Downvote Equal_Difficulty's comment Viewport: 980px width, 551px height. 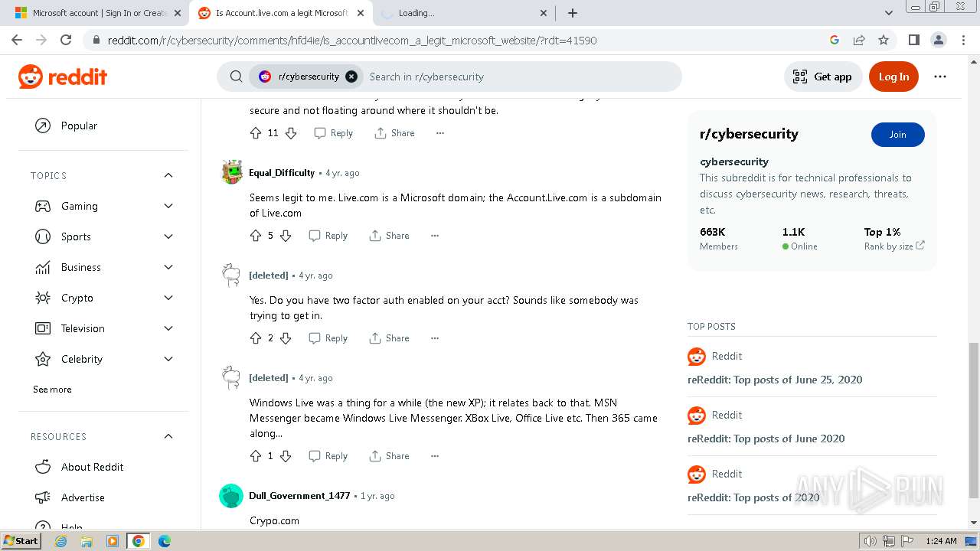pyautogui.click(x=286, y=236)
